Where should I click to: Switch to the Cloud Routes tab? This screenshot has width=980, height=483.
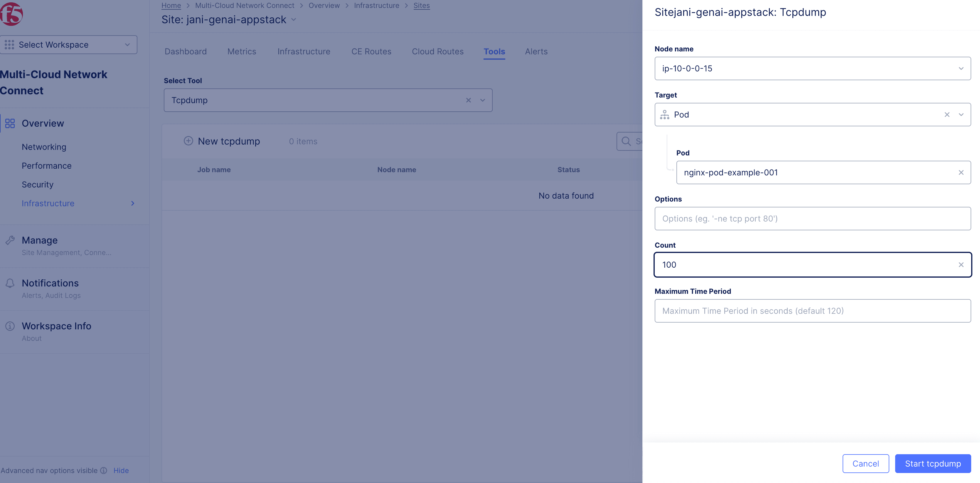[x=437, y=51]
